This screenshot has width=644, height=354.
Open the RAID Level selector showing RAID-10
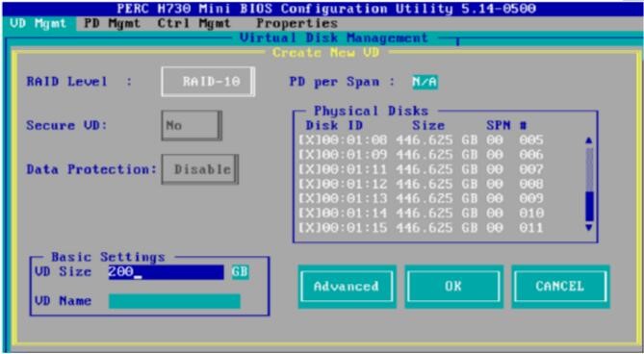click(208, 82)
